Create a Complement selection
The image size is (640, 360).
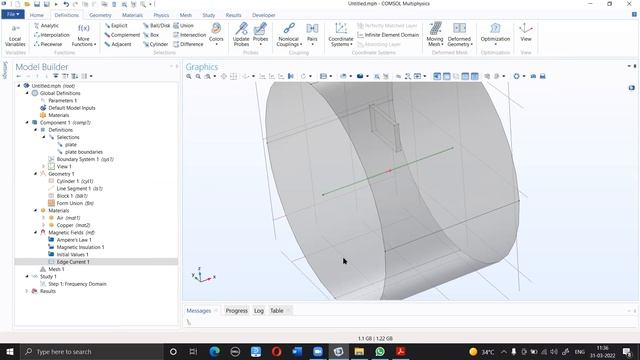[x=122, y=35]
